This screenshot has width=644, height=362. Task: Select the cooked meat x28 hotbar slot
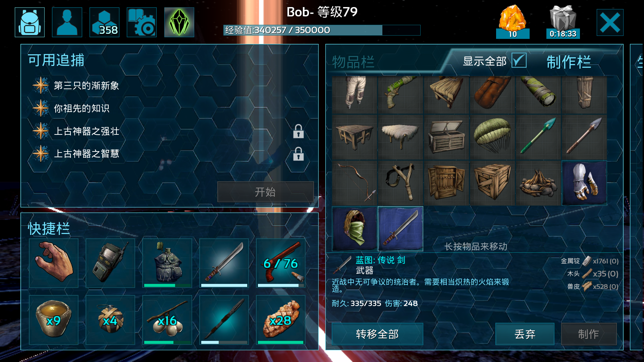coord(281,320)
